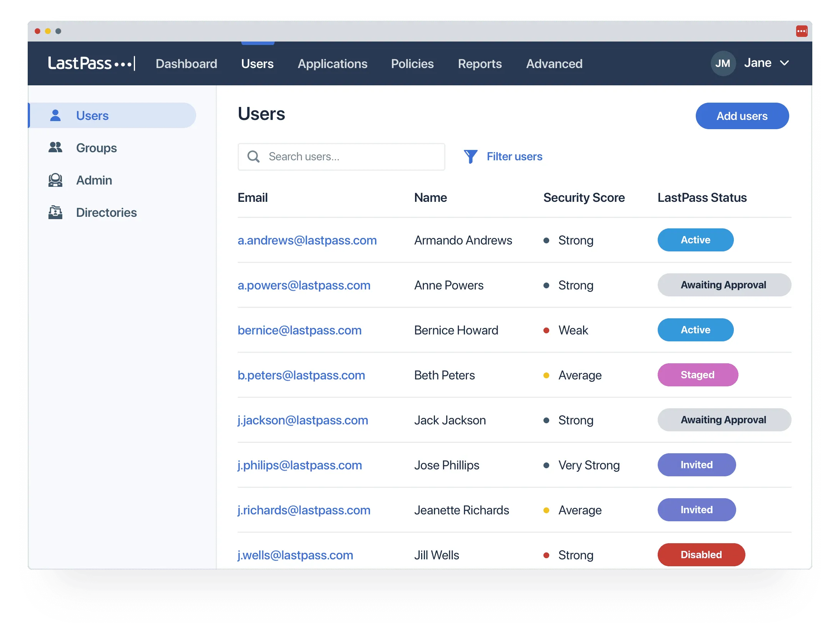Image resolution: width=840 pixels, height=632 pixels.
Task: Open a.andrews@lastpass.com user link
Action: pyautogui.click(x=307, y=240)
